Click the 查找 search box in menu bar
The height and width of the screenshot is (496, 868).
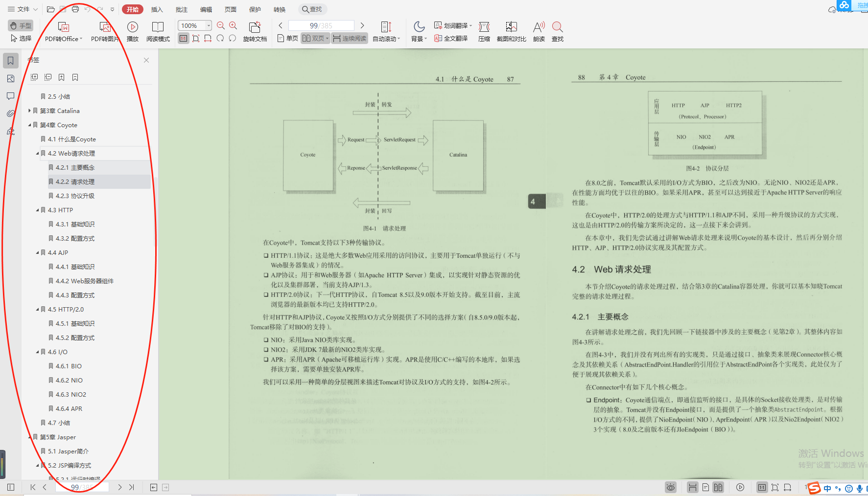pos(312,9)
